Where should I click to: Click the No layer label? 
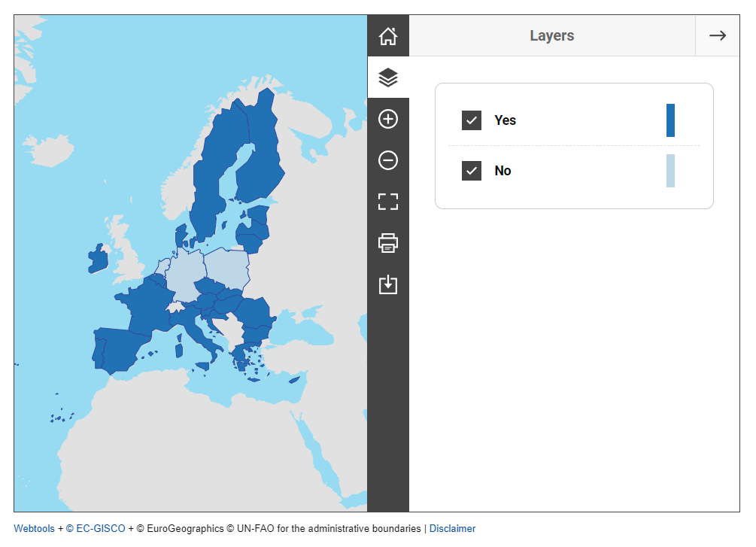pos(502,171)
